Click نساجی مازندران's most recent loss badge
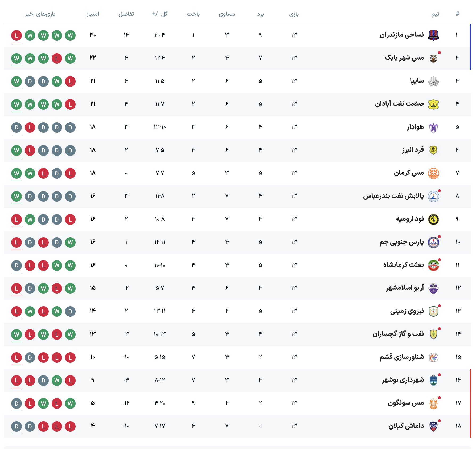 pyautogui.click(x=17, y=35)
